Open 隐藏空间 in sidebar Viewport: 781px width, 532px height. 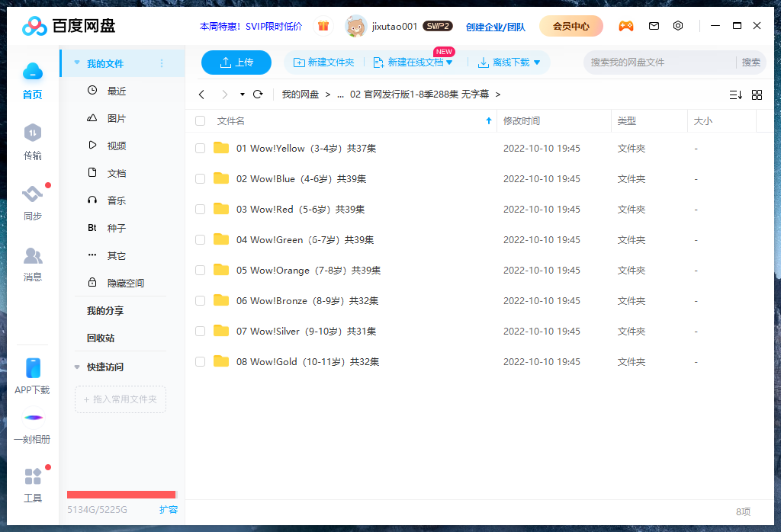[122, 283]
